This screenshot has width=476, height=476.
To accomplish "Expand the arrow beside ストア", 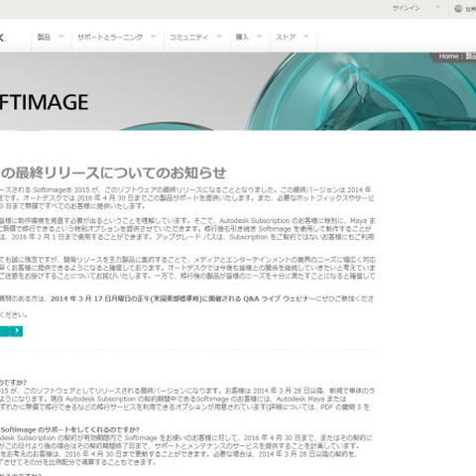I will click(306, 37).
